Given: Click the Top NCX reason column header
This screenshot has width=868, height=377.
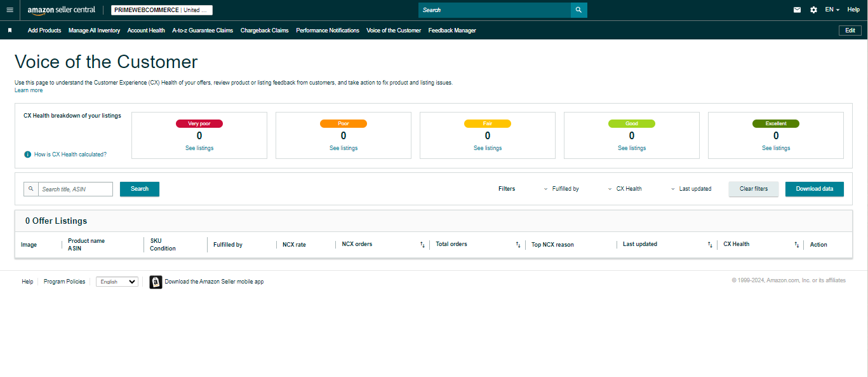Looking at the screenshot, I should click(552, 245).
